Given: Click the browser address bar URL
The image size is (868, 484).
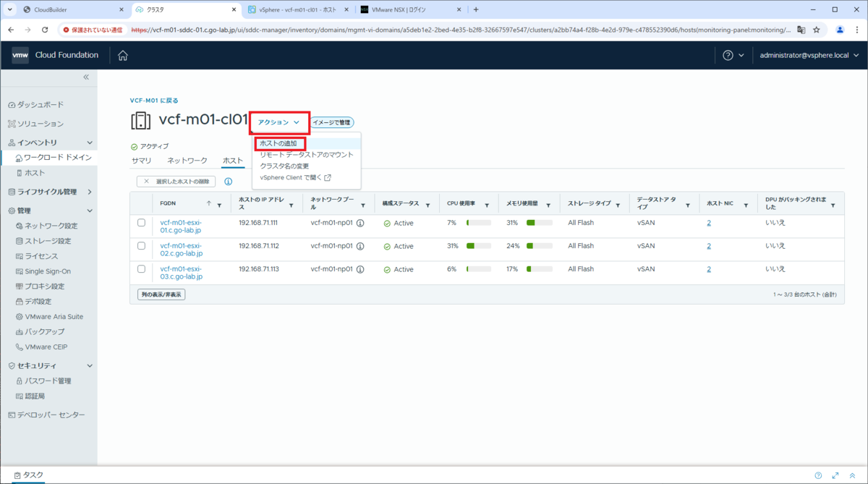Looking at the screenshot, I should (460, 30).
